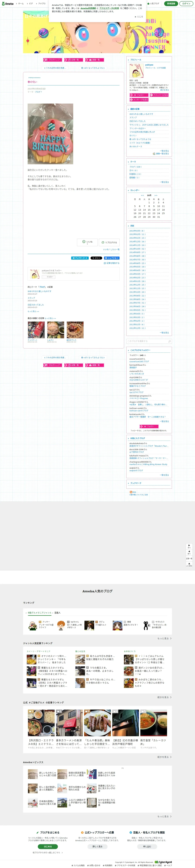Open the 新規登録 signup button
This screenshot has width=195, height=868.
click(171, 3)
